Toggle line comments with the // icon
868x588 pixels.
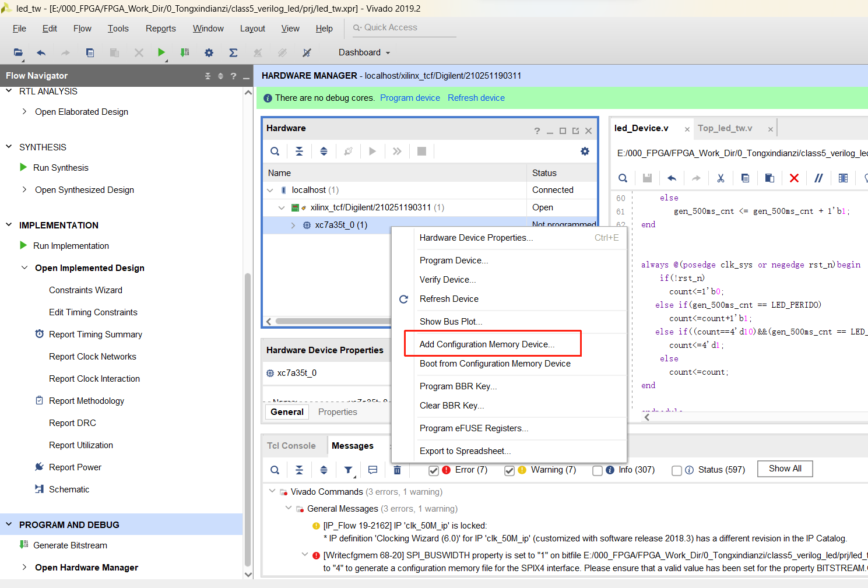click(818, 178)
